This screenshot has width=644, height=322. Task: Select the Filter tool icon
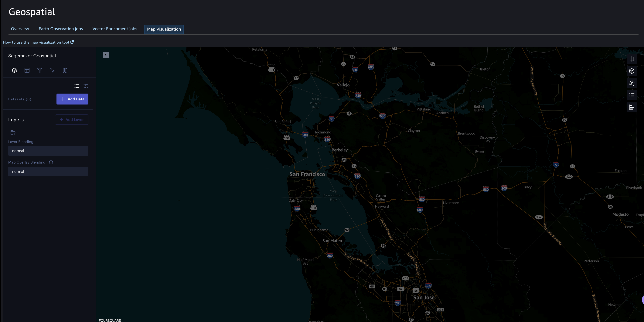tap(40, 70)
